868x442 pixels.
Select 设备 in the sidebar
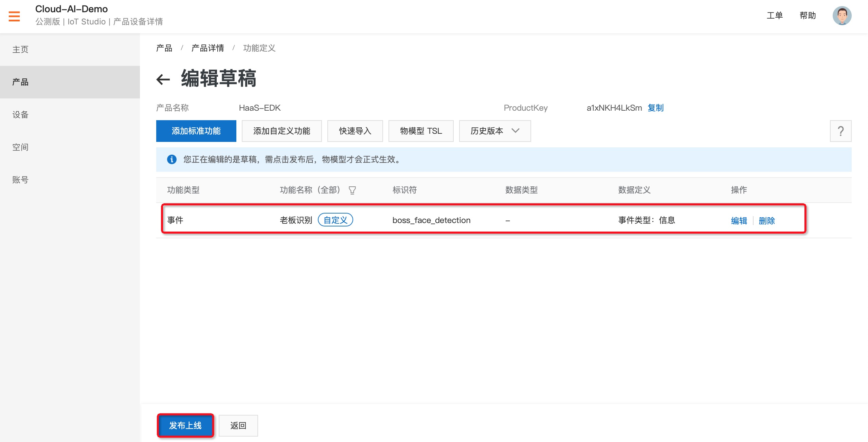pyautogui.click(x=20, y=115)
